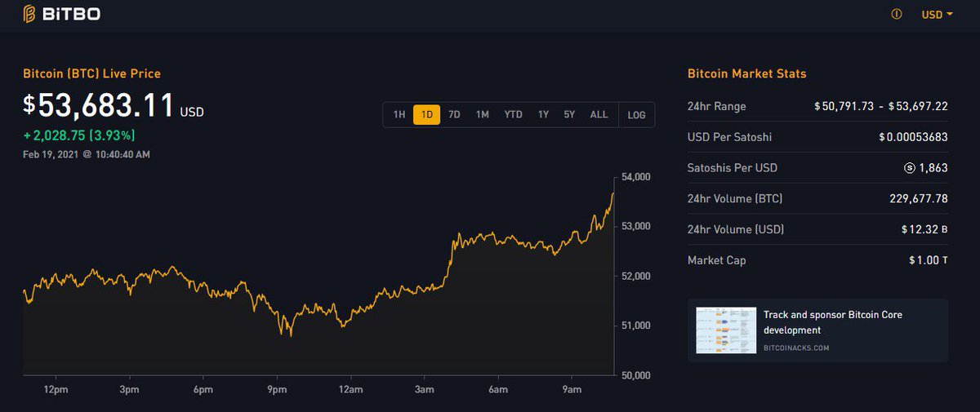Image resolution: width=980 pixels, height=412 pixels.
Task: Click the Satoshis Per USD label
Action: pyautogui.click(x=733, y=168)
